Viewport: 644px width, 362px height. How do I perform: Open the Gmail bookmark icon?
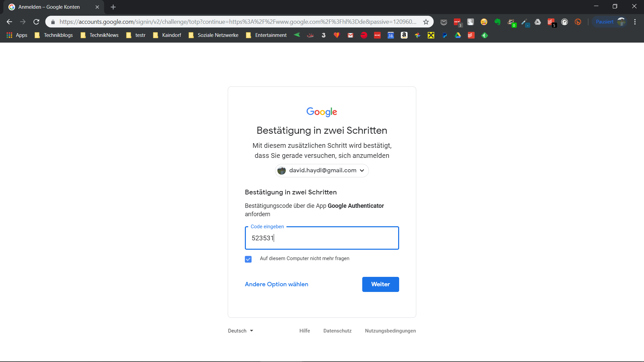(x=351, y=35)
